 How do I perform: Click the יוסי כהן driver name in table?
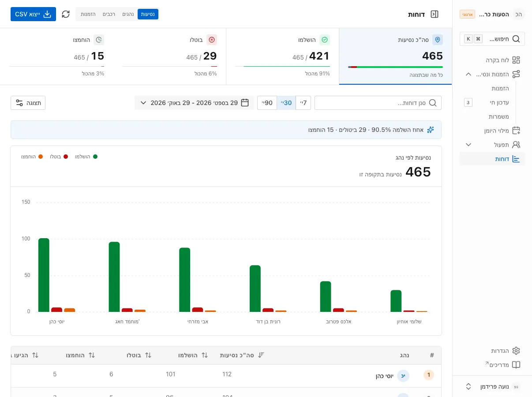[x=385, y=376]
